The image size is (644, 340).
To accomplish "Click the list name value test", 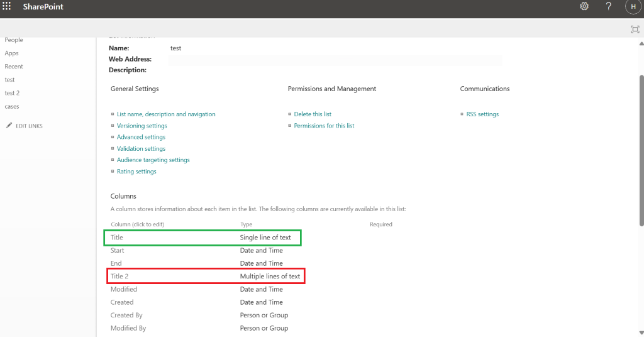I will click(x=175, y=48).
